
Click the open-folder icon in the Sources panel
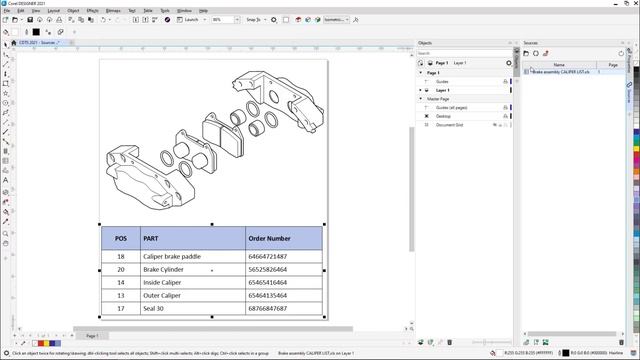(x=526, y=53)
